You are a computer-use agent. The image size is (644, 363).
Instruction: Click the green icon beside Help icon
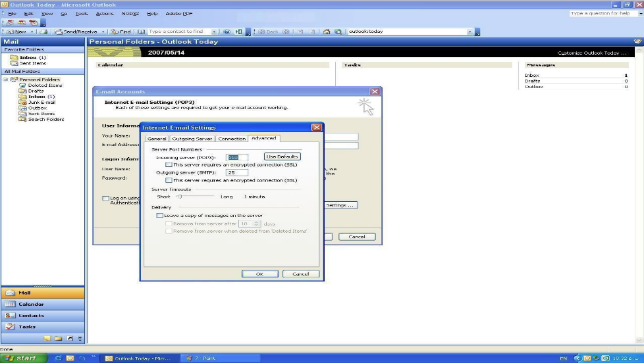tap(238, 32)
